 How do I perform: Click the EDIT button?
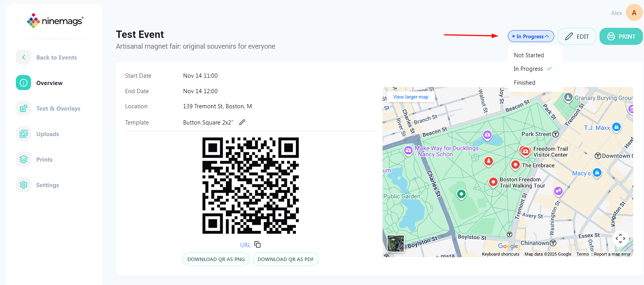[x=576, y=36]
